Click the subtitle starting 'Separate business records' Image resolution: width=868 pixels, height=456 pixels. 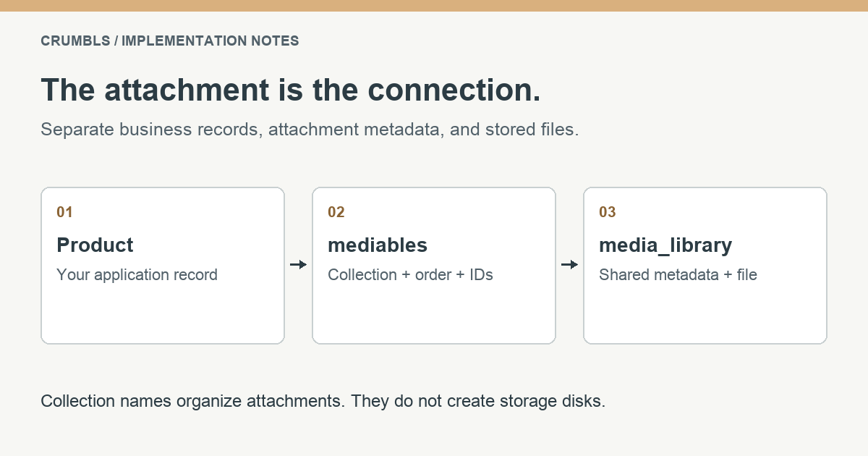(310, 130)
